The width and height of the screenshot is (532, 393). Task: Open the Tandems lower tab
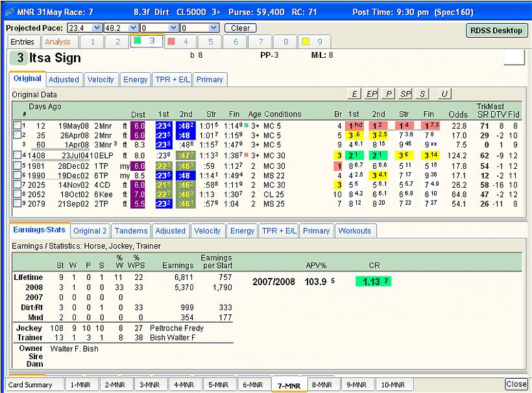click(131, 231)
